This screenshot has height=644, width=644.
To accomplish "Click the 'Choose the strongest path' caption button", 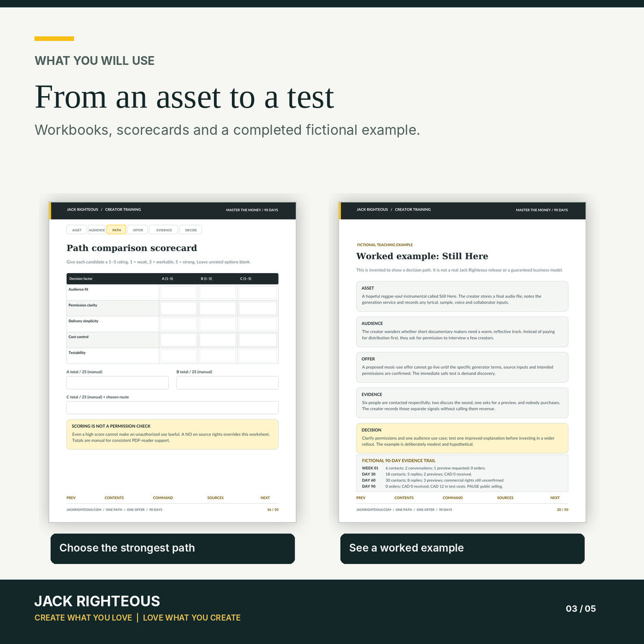I will [173, 548].
